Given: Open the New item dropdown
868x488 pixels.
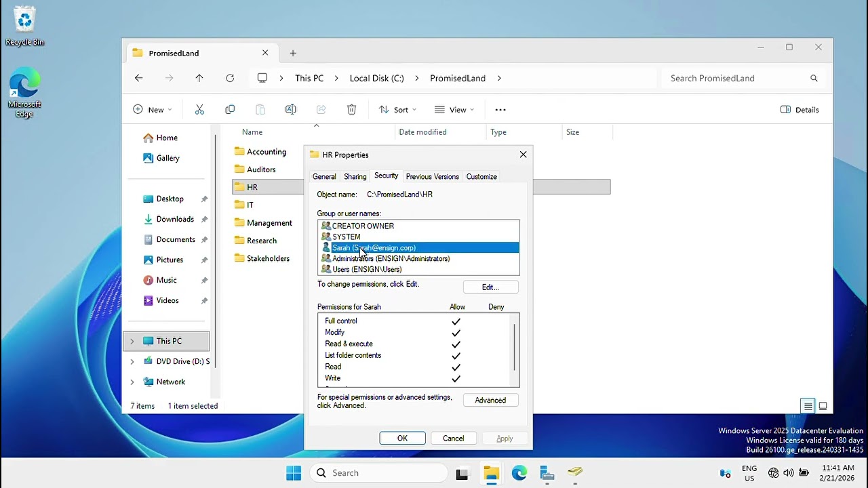Looking at the screenshot, I should 153,110.
